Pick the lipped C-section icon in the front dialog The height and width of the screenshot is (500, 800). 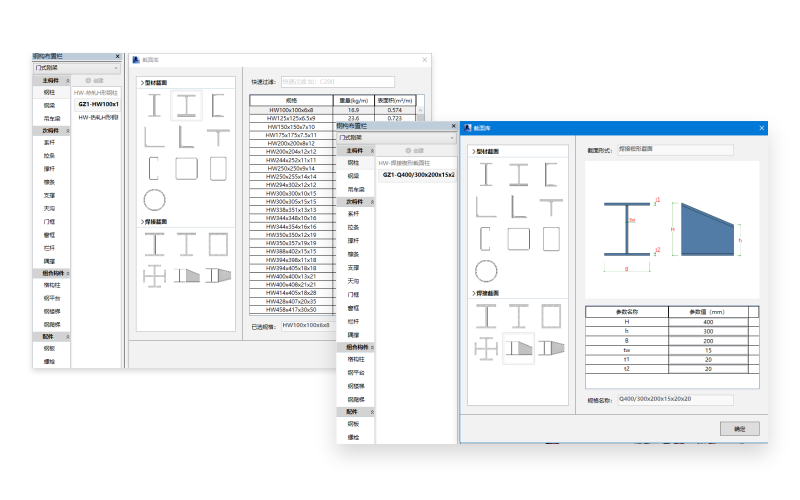[x=485, y=239]
